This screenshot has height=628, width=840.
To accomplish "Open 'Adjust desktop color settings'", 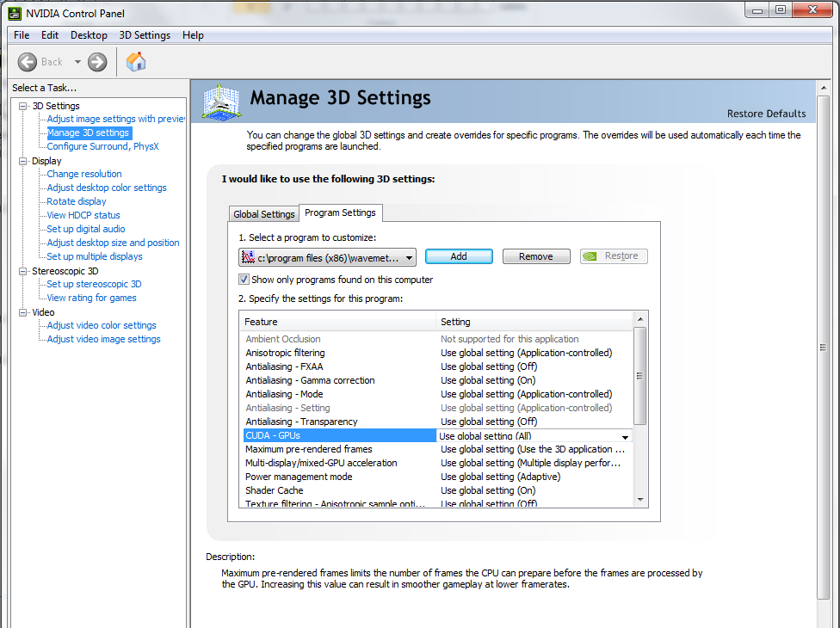I will click(107, 188).
